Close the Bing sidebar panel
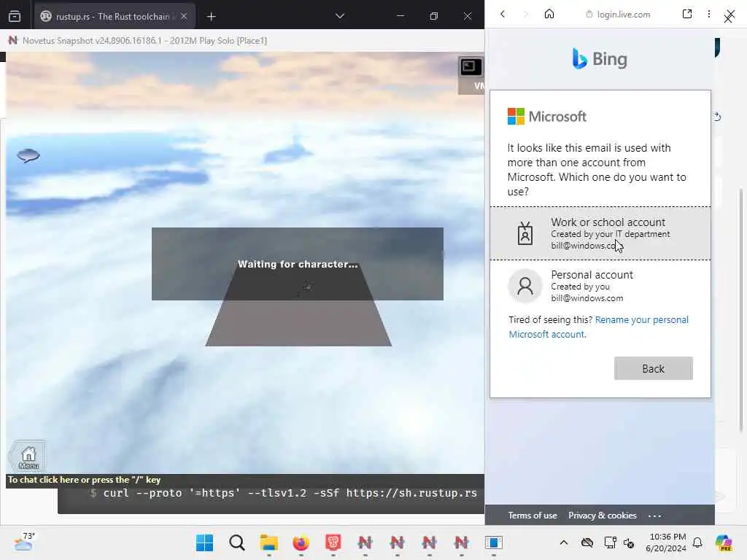The width and height of the screenshot is (747, 560). (x=729, y=17)
